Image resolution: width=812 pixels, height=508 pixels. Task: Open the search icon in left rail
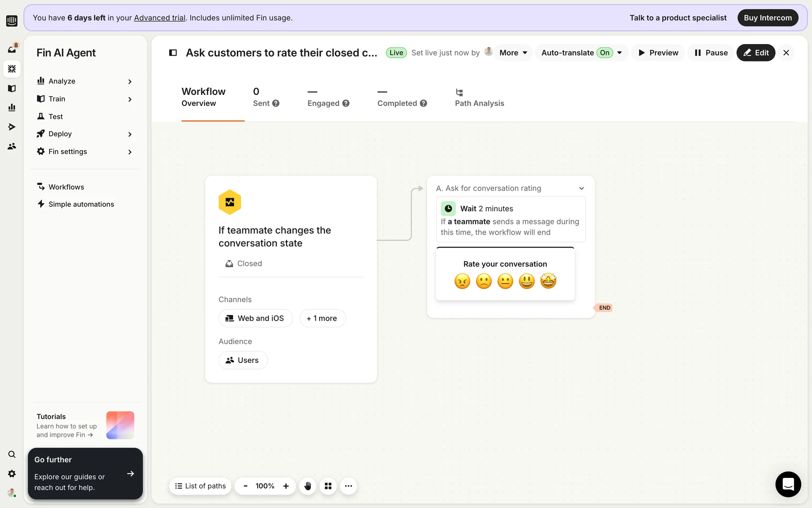[12, 454]
